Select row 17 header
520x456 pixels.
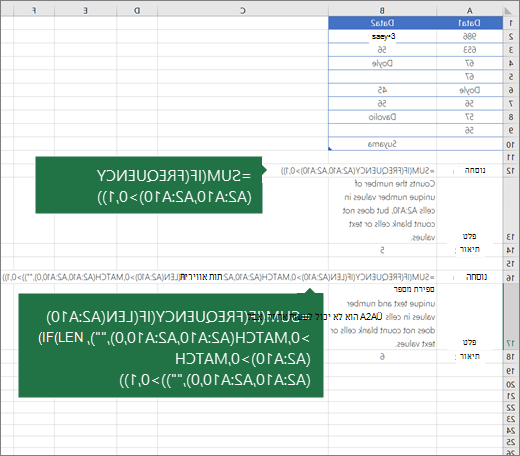tap(511, 317)
